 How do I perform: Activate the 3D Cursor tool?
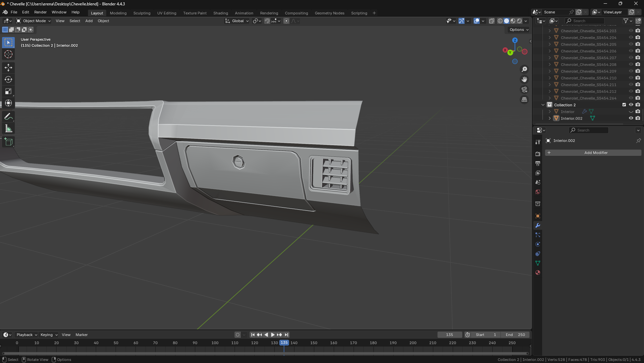(x=8, y=54)
